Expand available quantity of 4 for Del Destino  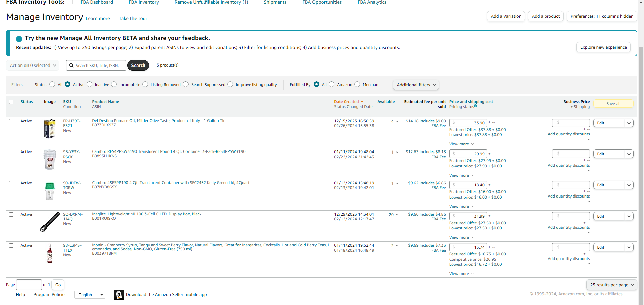395,121
